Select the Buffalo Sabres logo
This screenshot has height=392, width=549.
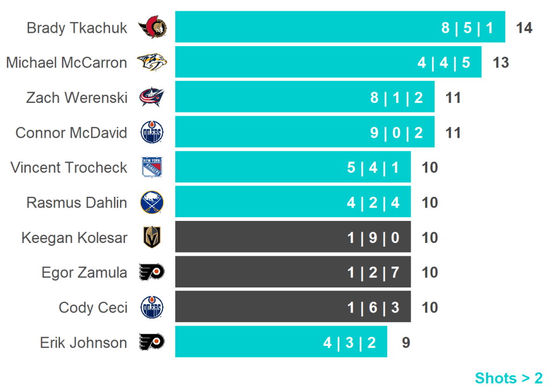(152, 203)
